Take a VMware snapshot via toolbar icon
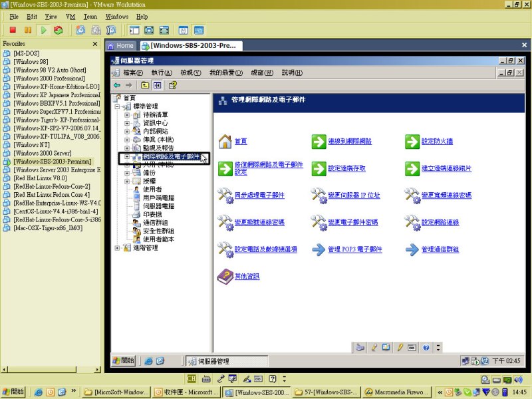Viewport: 532px width, 399px height. 80,30
